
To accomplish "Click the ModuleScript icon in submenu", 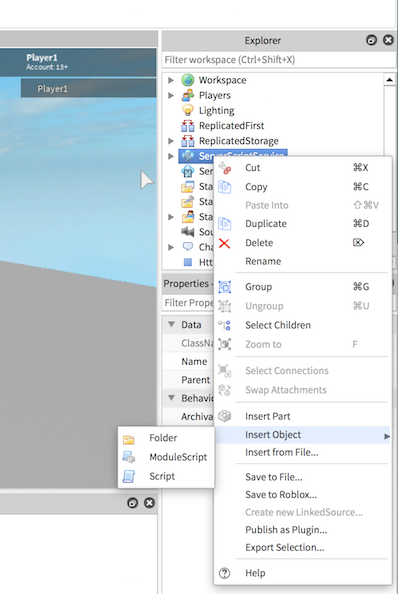I will pos(129,457).
